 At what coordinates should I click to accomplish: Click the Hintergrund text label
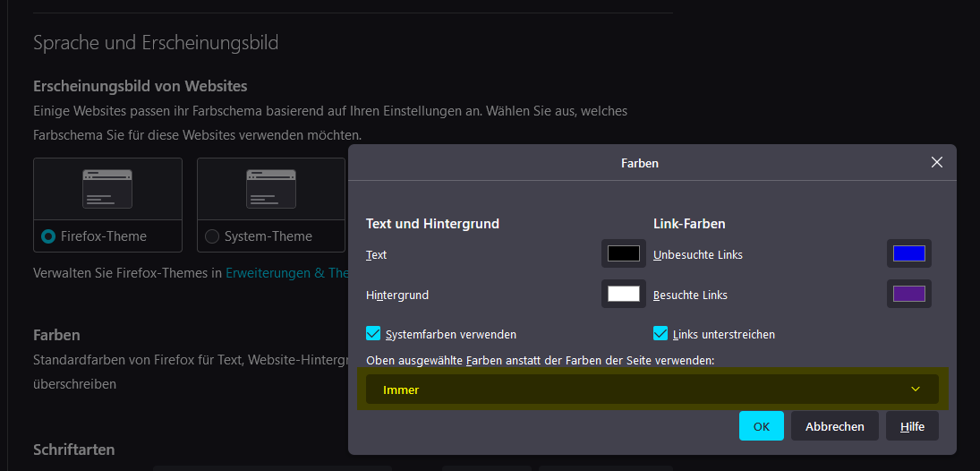coord(396,295)
